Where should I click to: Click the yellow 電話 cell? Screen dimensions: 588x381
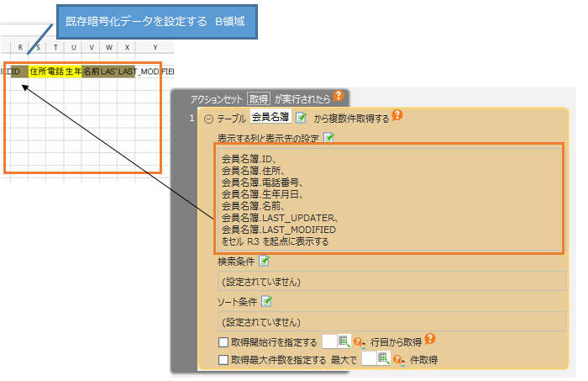click(x=55, y=71)
